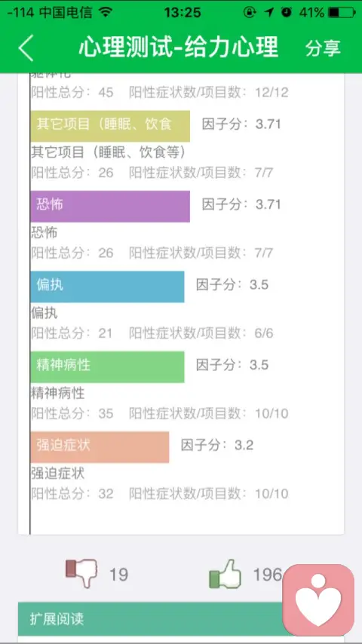362x644 pixels.
Task: Tap the 心理测试-给力心理 page title
Action: pos(179,47)
